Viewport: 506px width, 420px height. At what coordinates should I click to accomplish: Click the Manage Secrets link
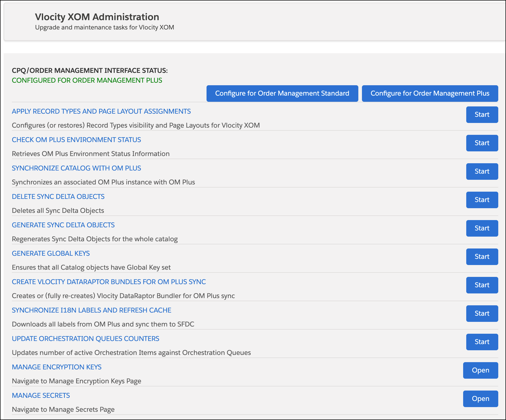pyautogui.click(x=41, y=395)
